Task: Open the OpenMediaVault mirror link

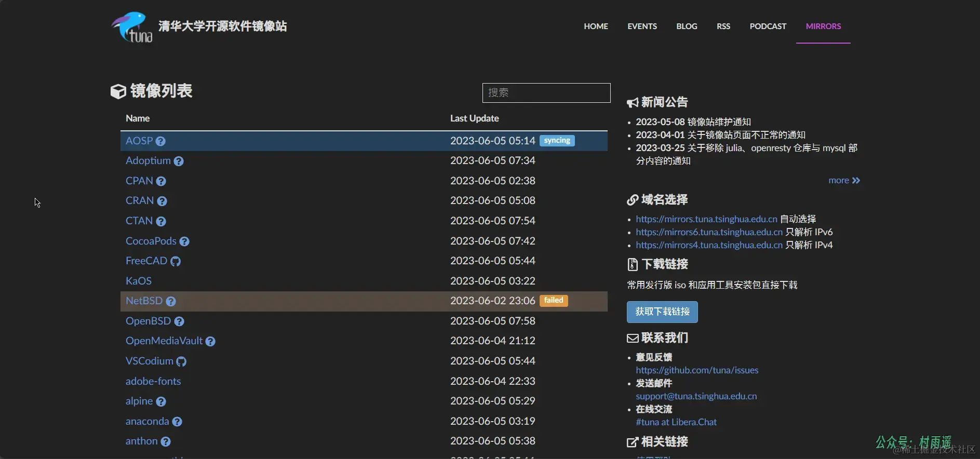Action: pyautogui.click(x=164, y=341)
